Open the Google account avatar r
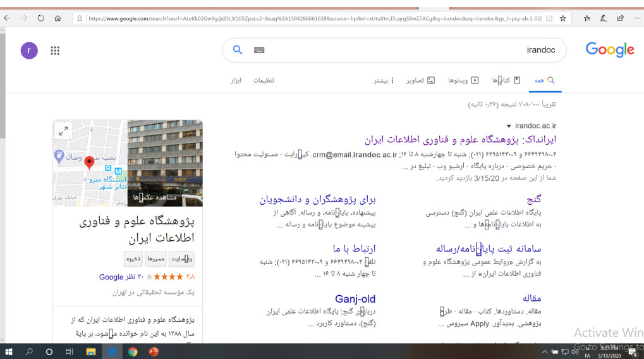Image resolution: width=644 pixels, height=359 pixels. click(29, 51)
